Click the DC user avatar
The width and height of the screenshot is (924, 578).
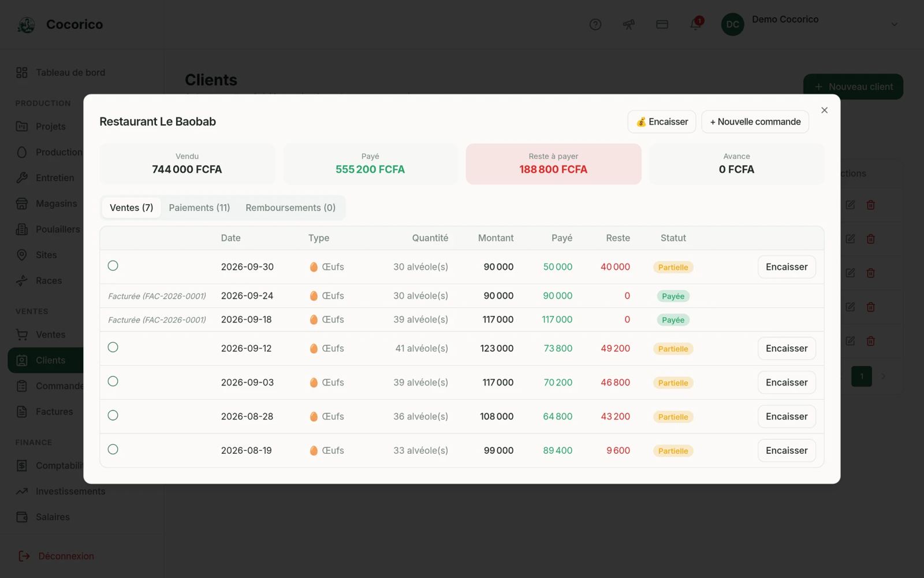click(732, 24)
